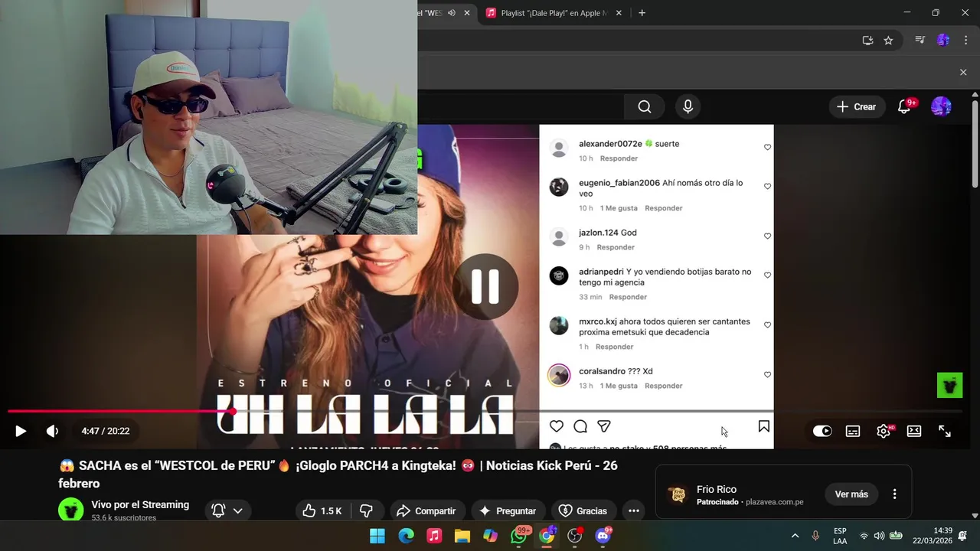This screenshot has width=980, height=551.
Task: Click Ver más on Frio Rico ad
Action: [x=851, y=494]
